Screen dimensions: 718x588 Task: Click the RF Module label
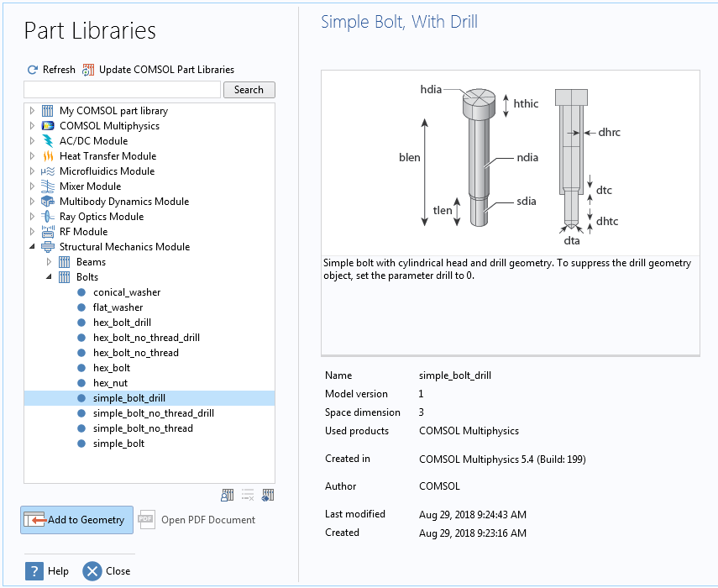click(x=84, y=232)
